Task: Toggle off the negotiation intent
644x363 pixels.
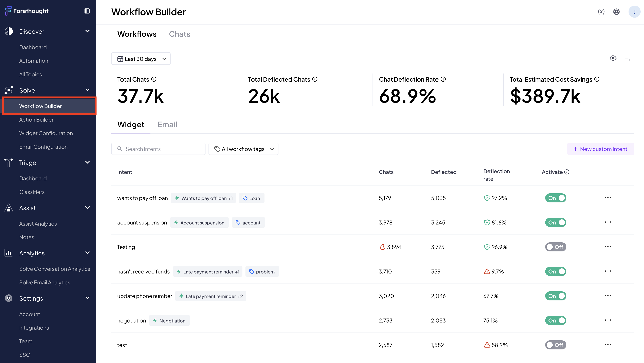Action: pos(556,321)
